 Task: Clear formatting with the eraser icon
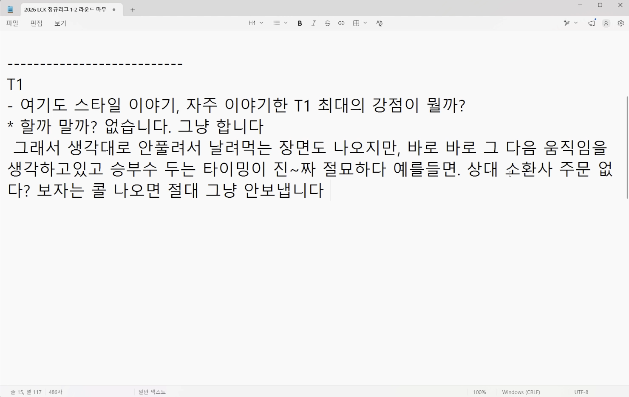[x=379, y=23]
